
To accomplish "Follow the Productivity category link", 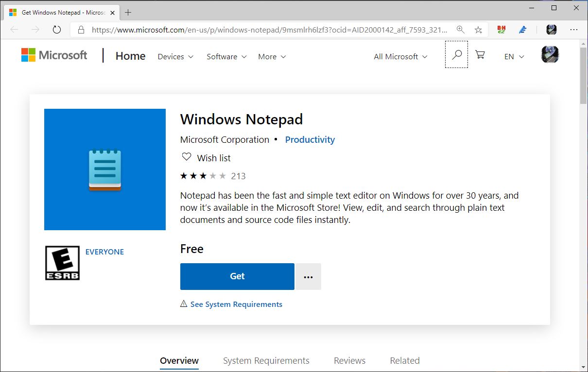I will click(x=310, y=140).
